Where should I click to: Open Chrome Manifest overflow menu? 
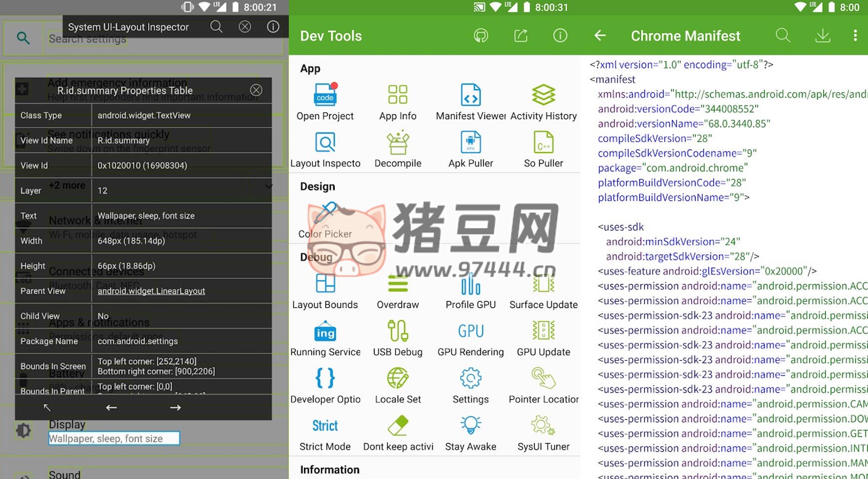point(855,35)
